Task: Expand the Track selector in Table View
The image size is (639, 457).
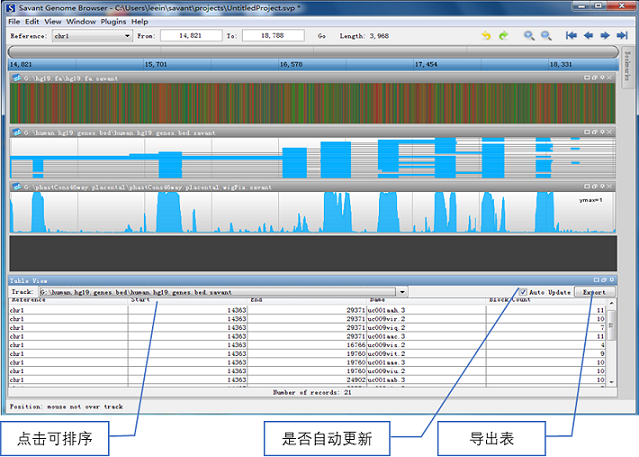Action: pos(402,293)
